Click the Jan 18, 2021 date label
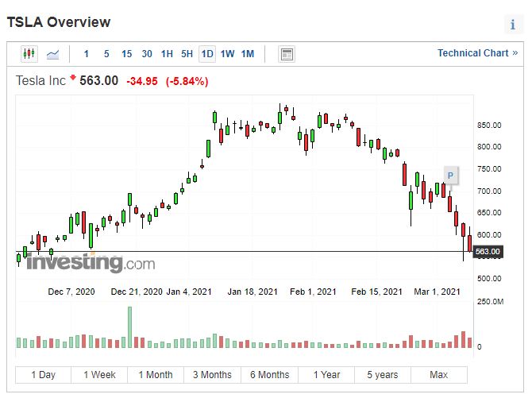The width and height of the screenshot is (532, 398). click(253, 292)
